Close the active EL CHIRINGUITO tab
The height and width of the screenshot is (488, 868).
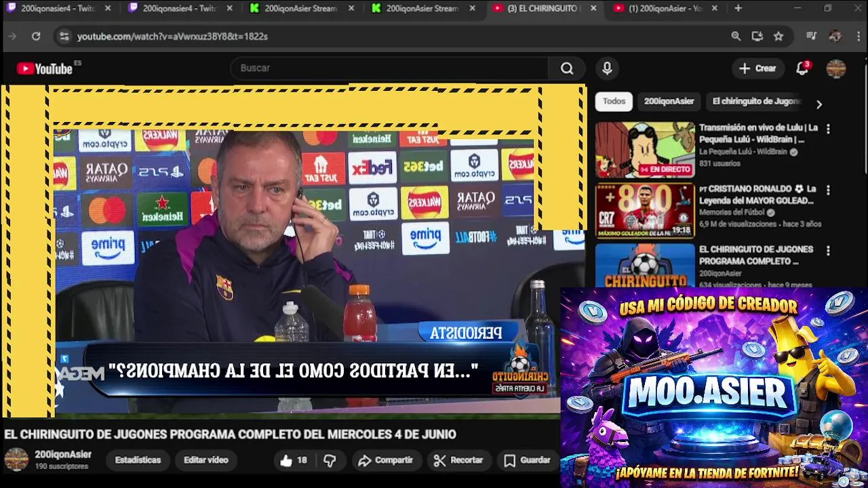593,8
